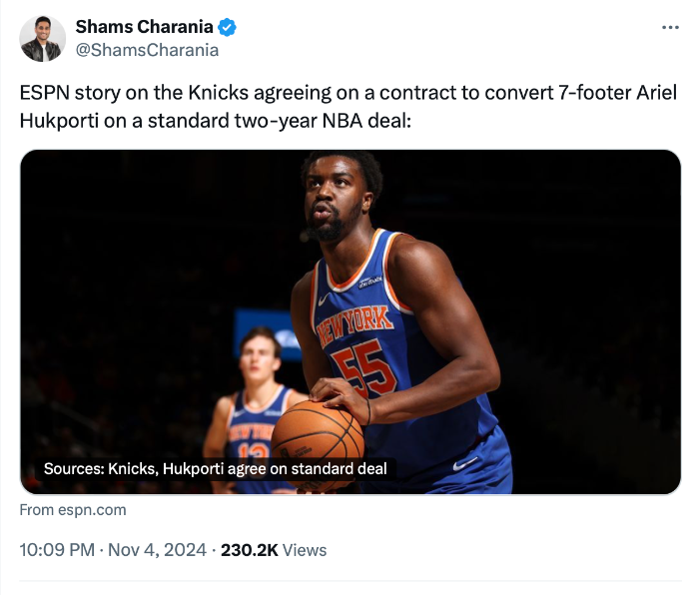700x595 pixels.
Task: Click the 'Views' label text
Action: coord(305,550)
